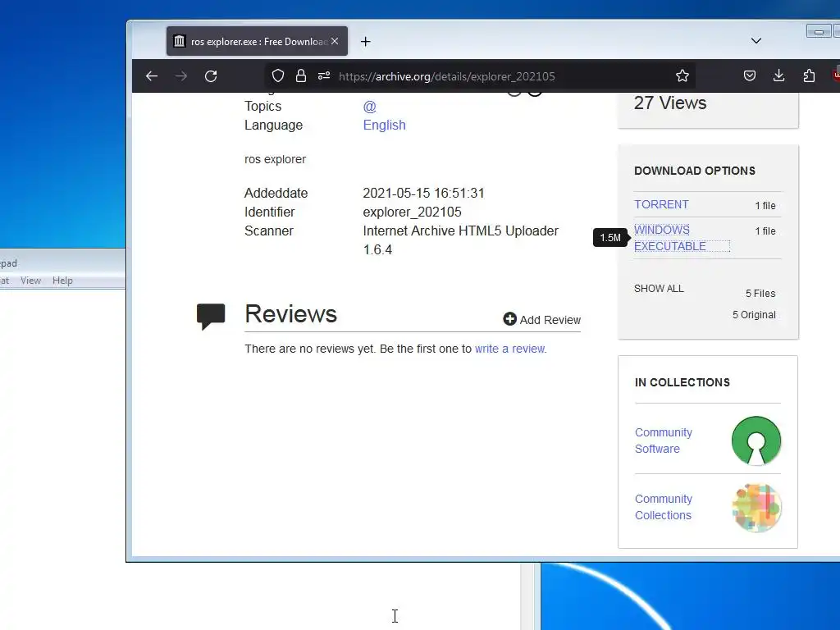Open the extensions puzzle icon

[x=809, y=76]
